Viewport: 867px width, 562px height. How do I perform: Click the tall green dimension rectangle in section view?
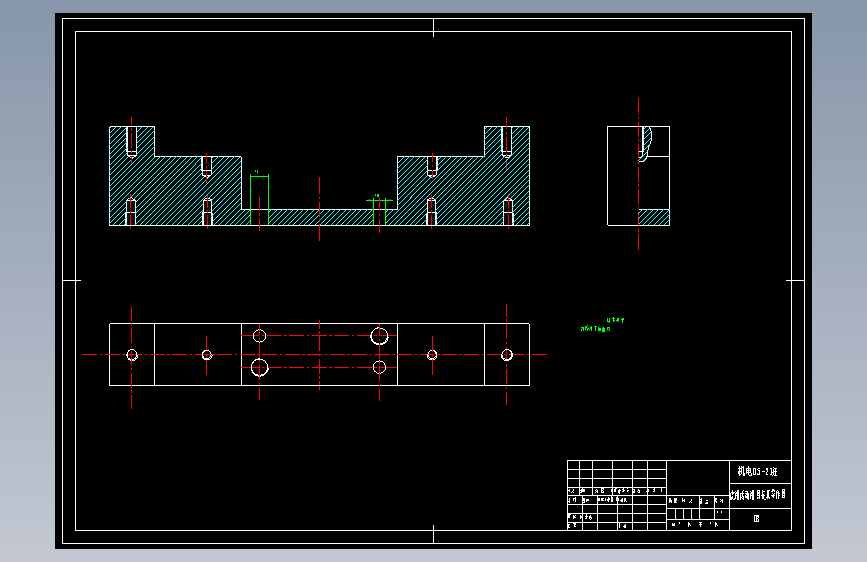click(259, 200)
